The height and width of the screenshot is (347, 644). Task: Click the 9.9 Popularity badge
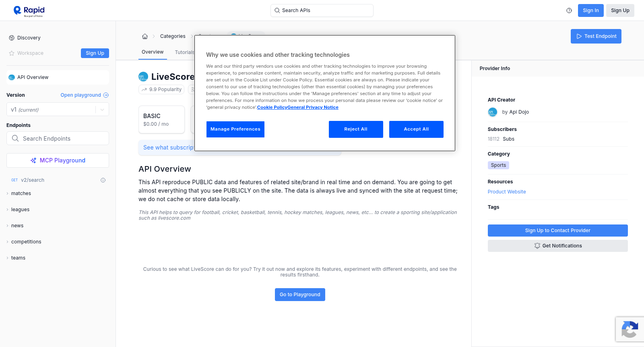[161, 89]
